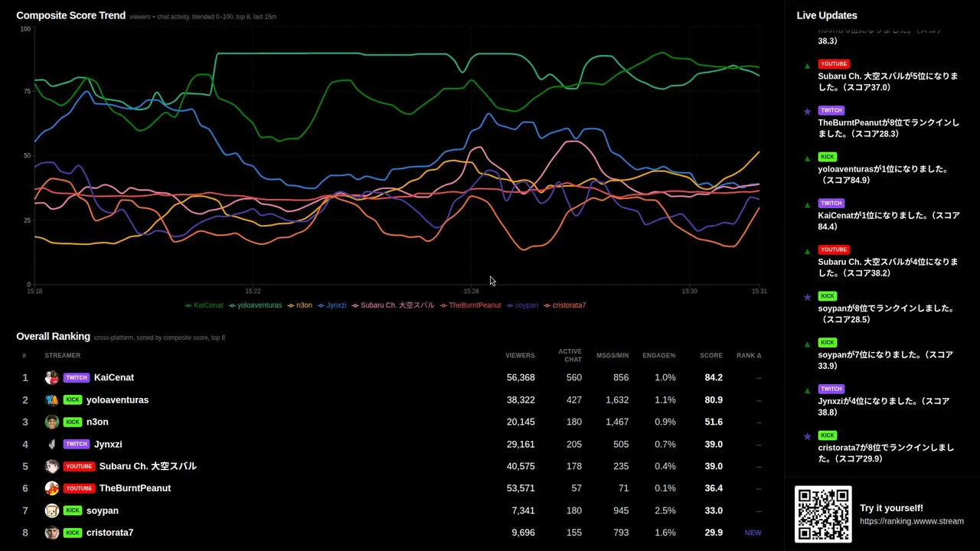Click yoloaventuras's avatar in the ranking table

[x=52, y=399]
